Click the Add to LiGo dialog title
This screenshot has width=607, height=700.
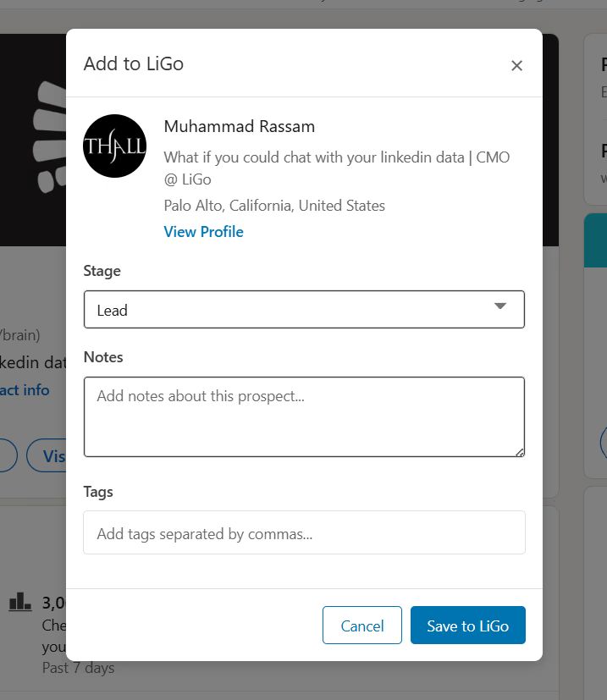(133, 63)
